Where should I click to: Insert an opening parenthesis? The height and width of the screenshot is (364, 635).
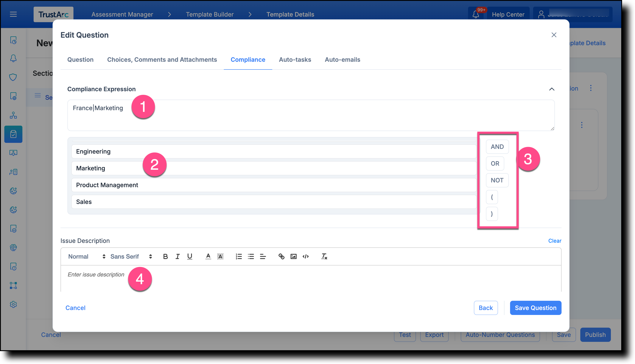(x=492, y=197)
